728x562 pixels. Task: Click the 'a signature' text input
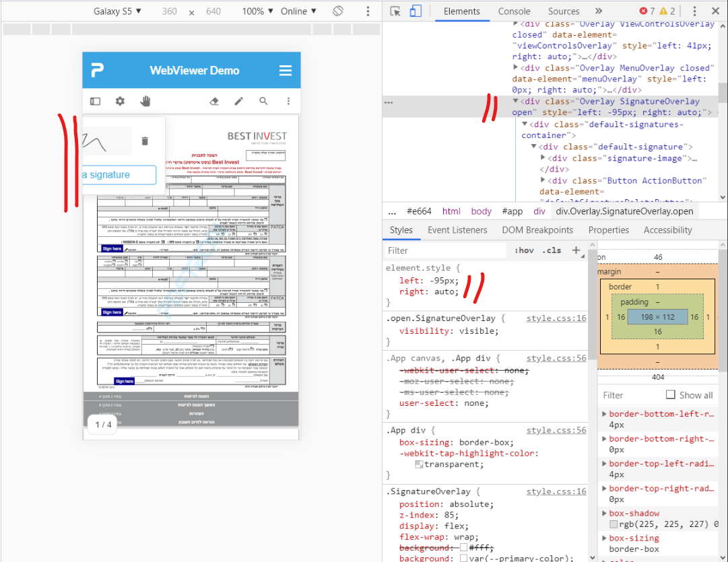click(118, 174)
